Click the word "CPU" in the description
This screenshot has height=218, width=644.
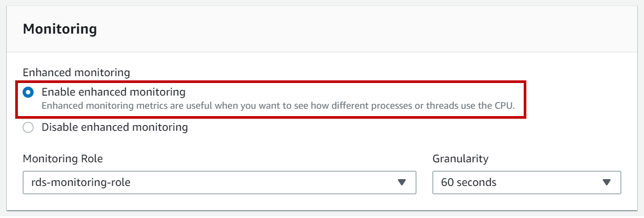tap(505, 106)
